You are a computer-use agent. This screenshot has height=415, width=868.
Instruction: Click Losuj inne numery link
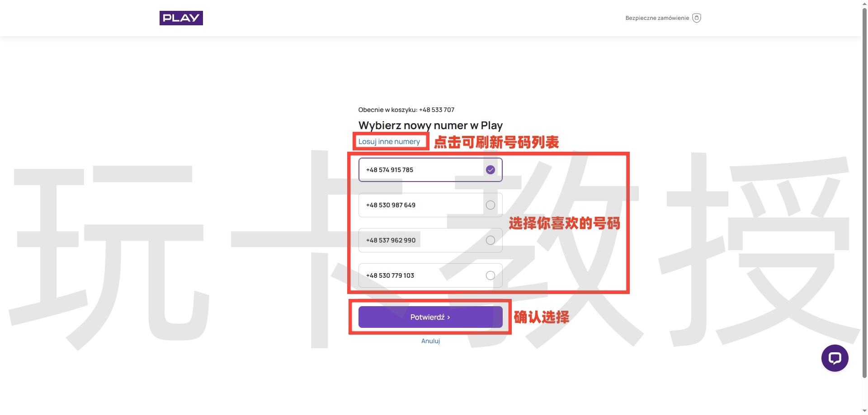[389, 141]
